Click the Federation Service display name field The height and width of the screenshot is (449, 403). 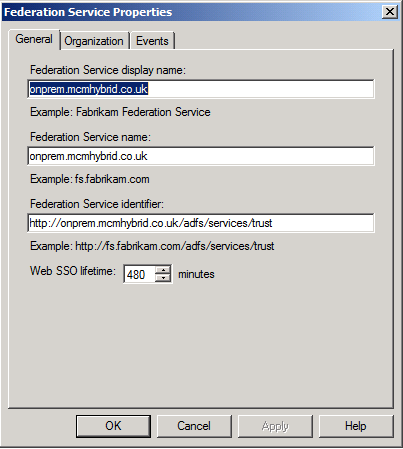coord(201,89)
